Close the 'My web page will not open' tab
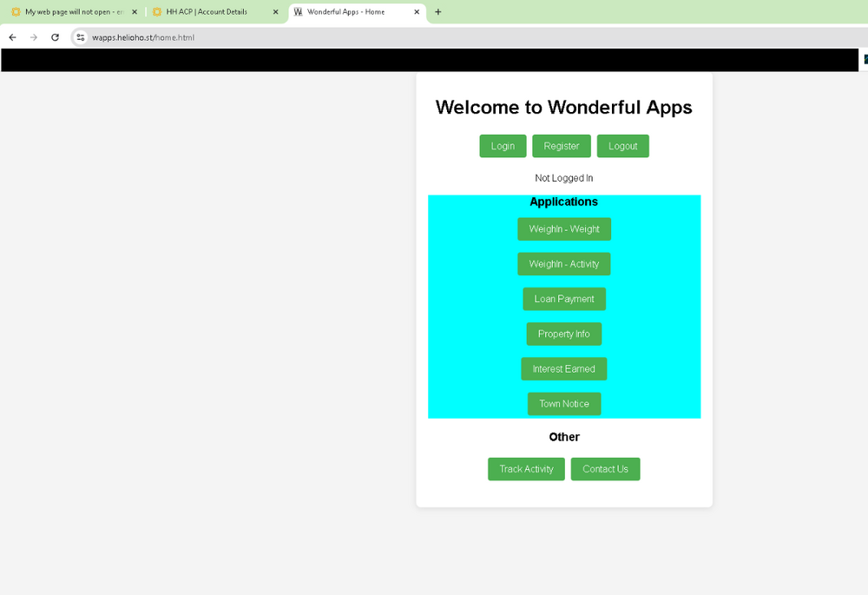 point(135,12)
